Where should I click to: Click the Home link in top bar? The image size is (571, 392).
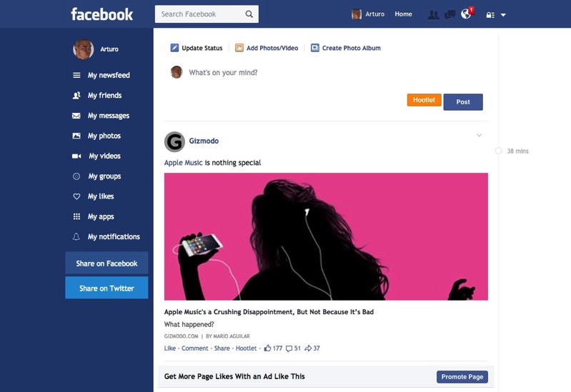click(x=404, y=14)
